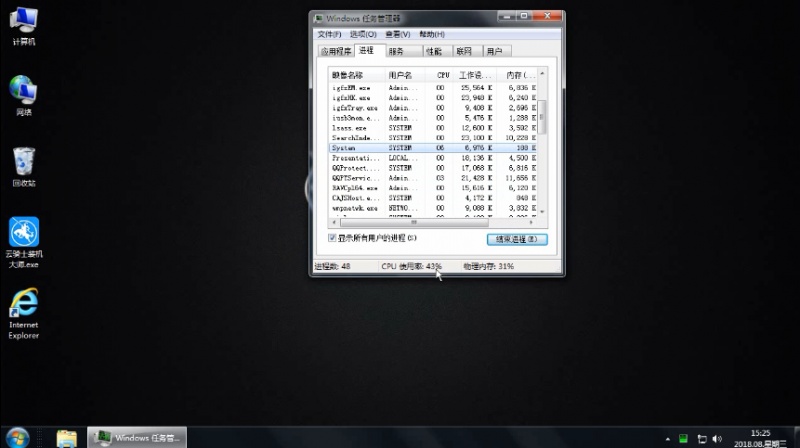Open the 计算机 desktop icon
Viewport: 800px width, 448px height.
[23, 27]
